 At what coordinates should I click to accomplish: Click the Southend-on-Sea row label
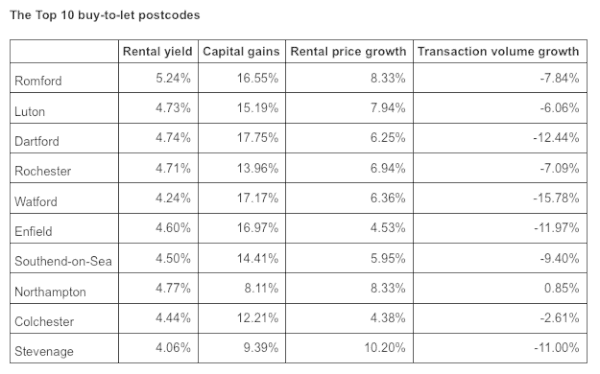pos(63,261)
